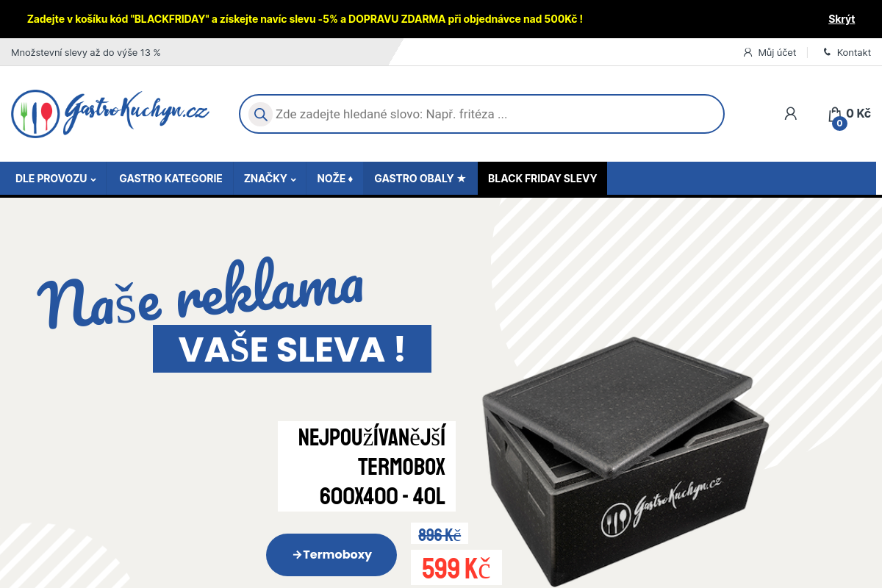
Task: Click the cart item count badge
Action: click(x=839, y=123)
